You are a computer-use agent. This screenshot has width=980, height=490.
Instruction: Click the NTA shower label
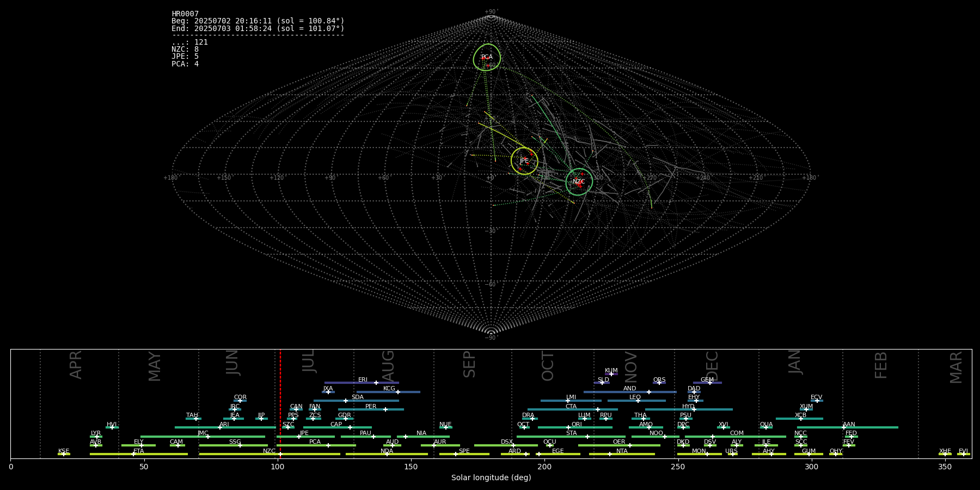(622, 451)
